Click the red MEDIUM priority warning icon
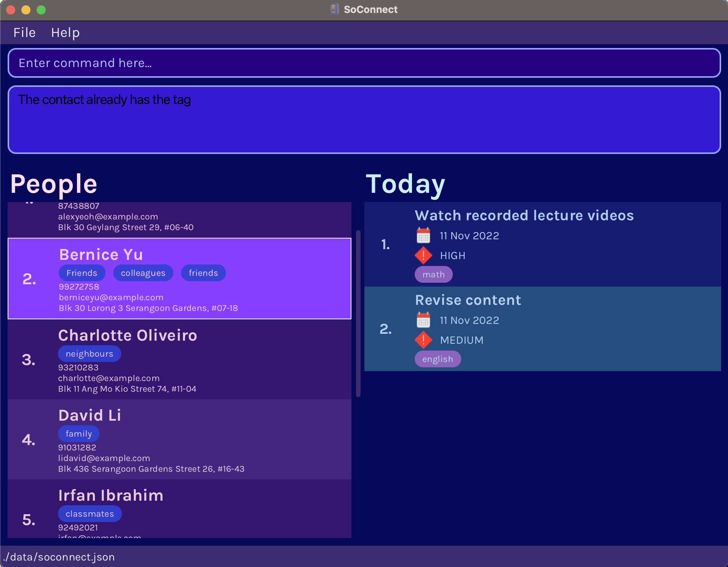Viewport: 728px width, 567px height. click(423, 340)
